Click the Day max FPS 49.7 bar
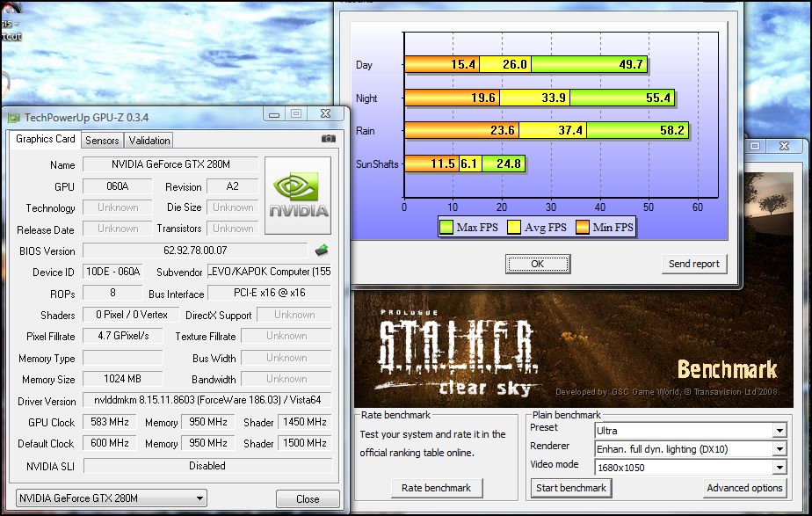 click(x=590, y=64)
